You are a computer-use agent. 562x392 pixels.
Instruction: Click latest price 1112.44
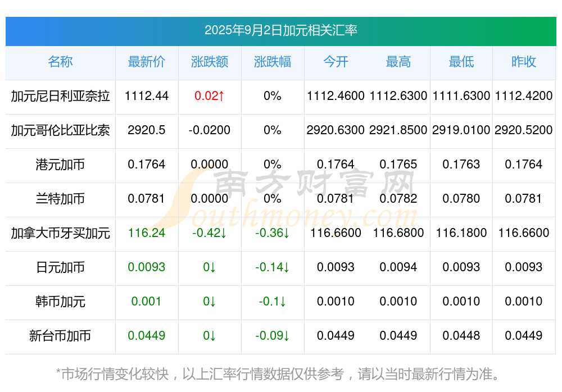tap(147, 96)
